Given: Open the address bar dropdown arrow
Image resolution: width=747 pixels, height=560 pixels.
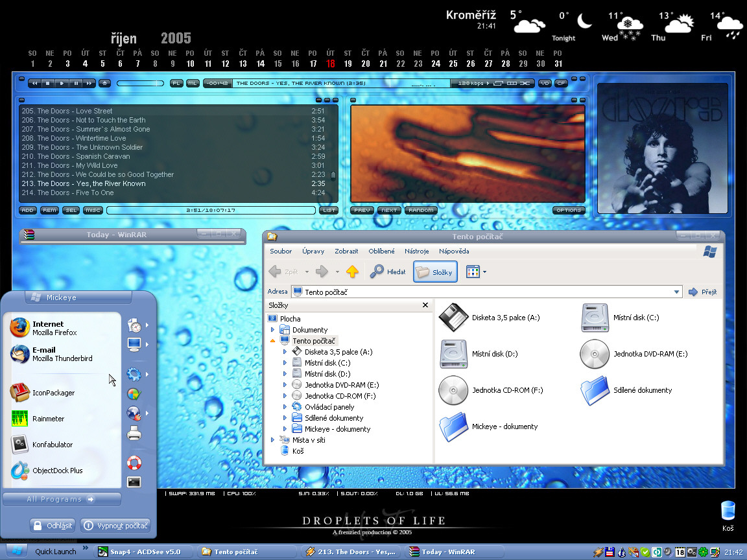Looking at the screenshot, I should pyautogui.click(x=676, y=292).
